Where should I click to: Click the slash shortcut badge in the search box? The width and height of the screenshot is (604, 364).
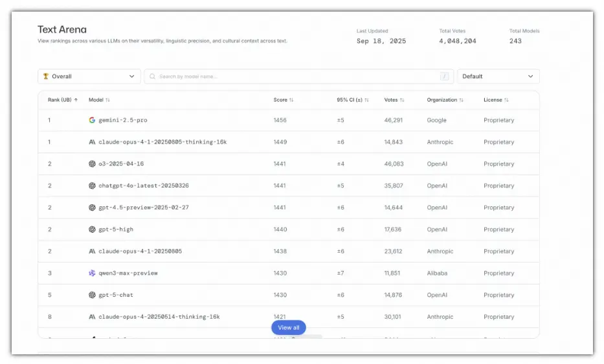[444, 76]
